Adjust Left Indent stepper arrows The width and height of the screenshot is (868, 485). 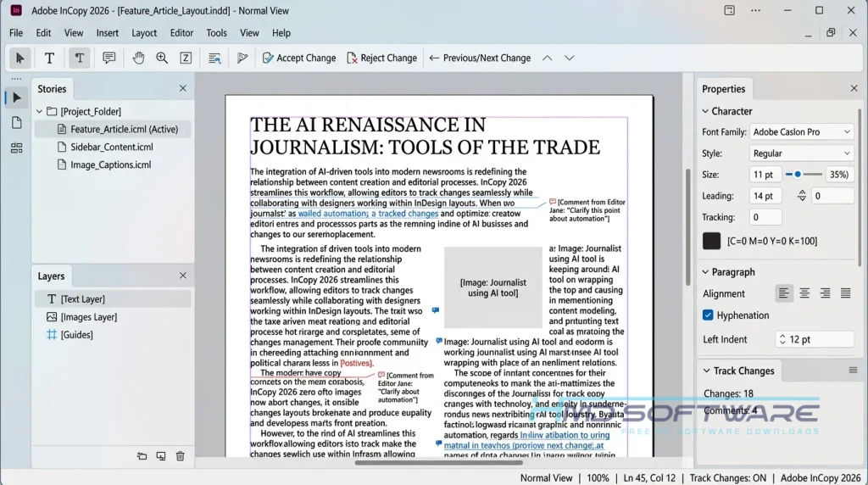click(782, 339)
